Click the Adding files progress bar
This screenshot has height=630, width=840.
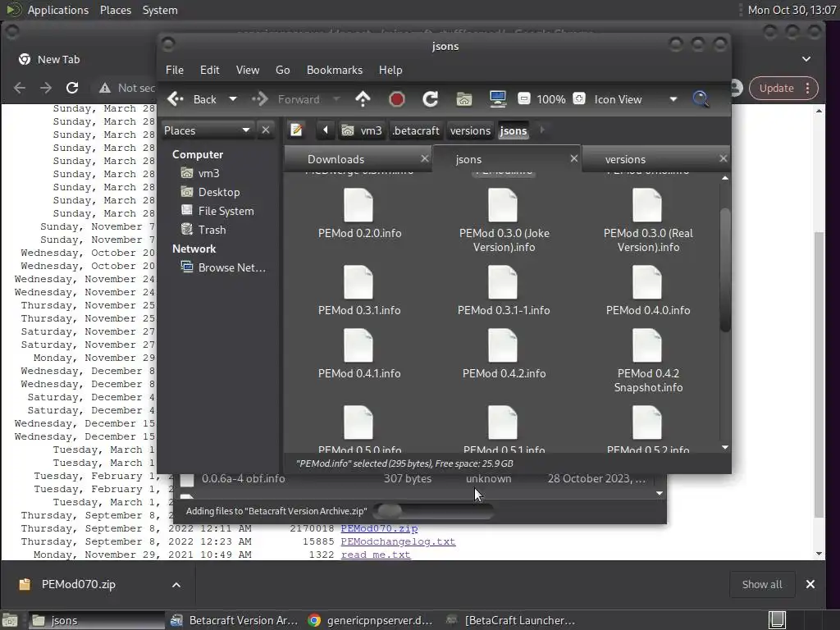[433, 511]
